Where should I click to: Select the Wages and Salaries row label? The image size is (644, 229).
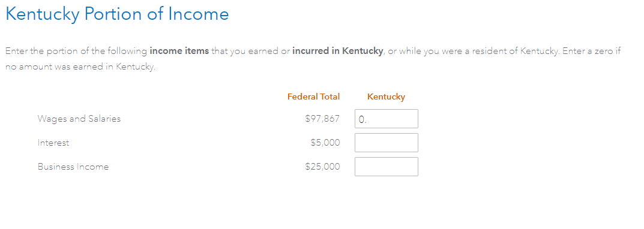(79, 119)
